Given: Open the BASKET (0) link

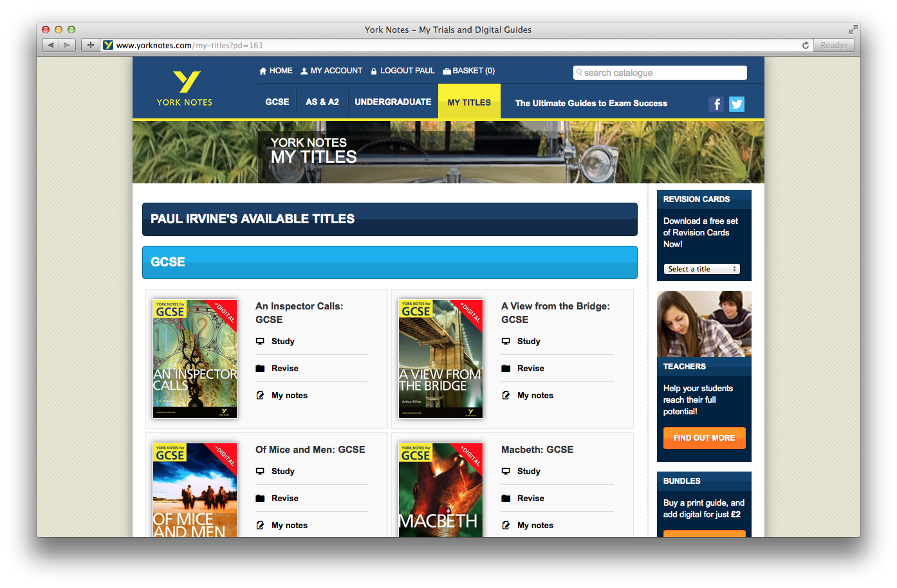Looking at the screenshot, I should click(x=474, y=71).
